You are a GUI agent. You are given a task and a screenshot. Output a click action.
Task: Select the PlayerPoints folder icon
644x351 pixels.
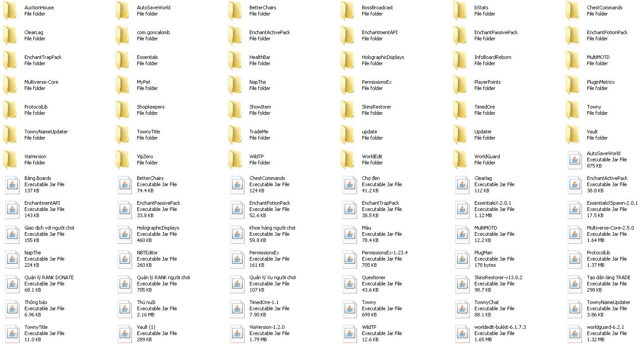pos(461,85)
